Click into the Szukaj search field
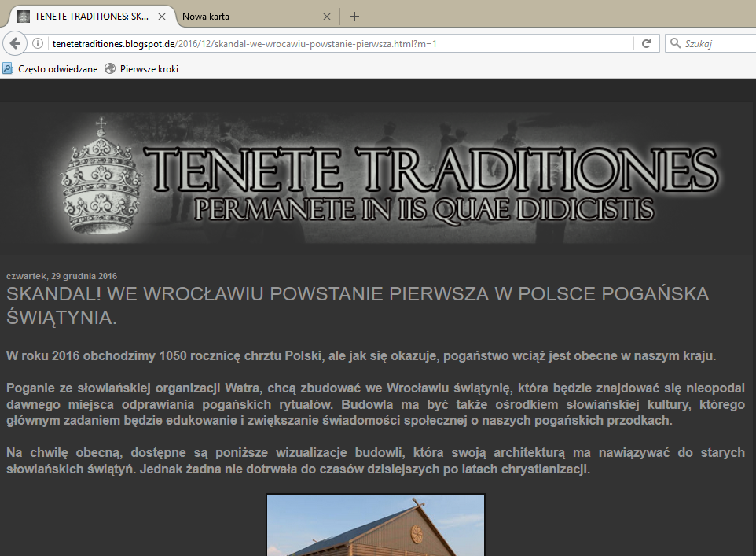The height and width of the screenshot is (556, 756). [717, 44]
